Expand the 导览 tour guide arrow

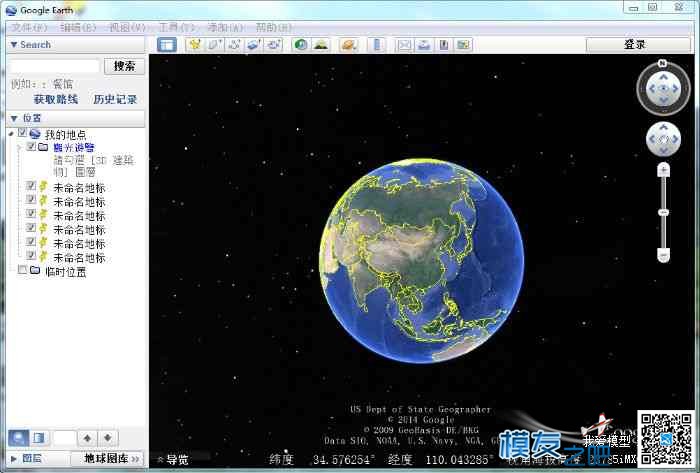pos(160,459)
